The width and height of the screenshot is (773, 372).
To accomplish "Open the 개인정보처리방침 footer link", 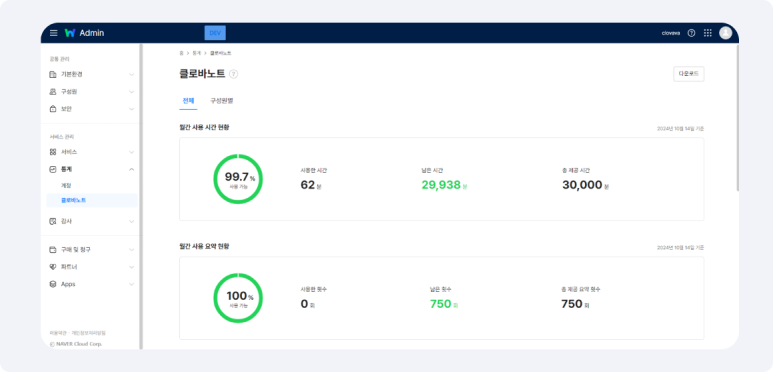I will (x=88, y=333).
